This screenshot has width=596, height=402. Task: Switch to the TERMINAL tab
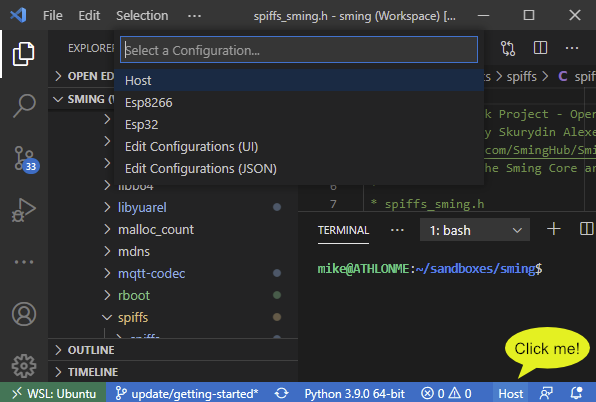coord(343,230)
